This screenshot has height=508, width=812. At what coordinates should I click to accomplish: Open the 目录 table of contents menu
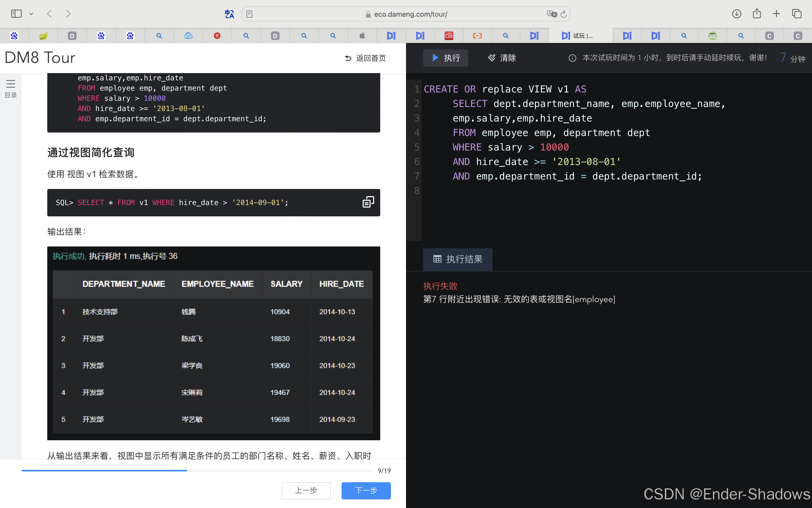tap(11, 89)
